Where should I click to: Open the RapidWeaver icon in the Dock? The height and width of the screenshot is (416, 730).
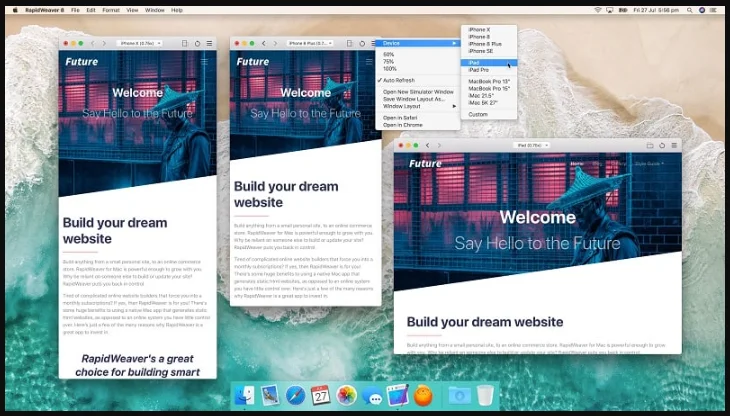[397, 395]
